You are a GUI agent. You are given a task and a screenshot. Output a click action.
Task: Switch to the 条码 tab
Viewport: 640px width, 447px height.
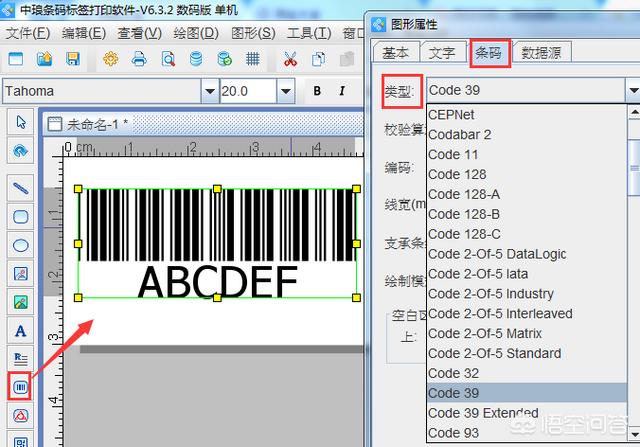[489, 52]
